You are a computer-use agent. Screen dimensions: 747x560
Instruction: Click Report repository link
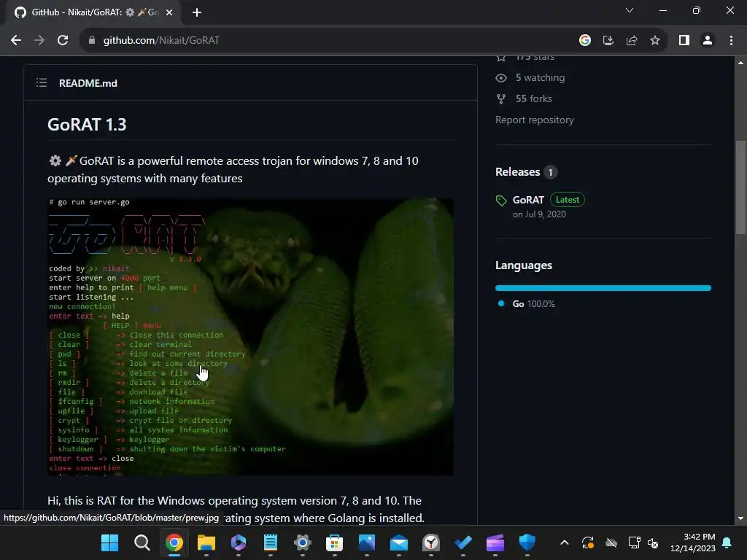pyautogui.click(x=535, y=120)
